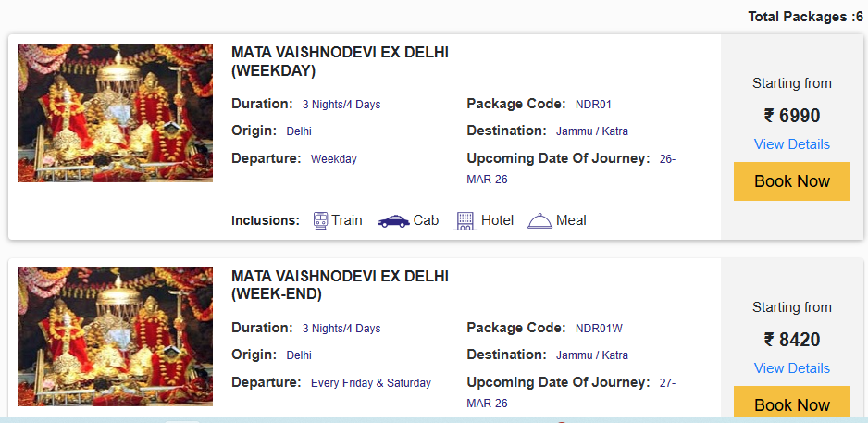Click the Hotel building icon
868x423 pixels.
[465, 220]
